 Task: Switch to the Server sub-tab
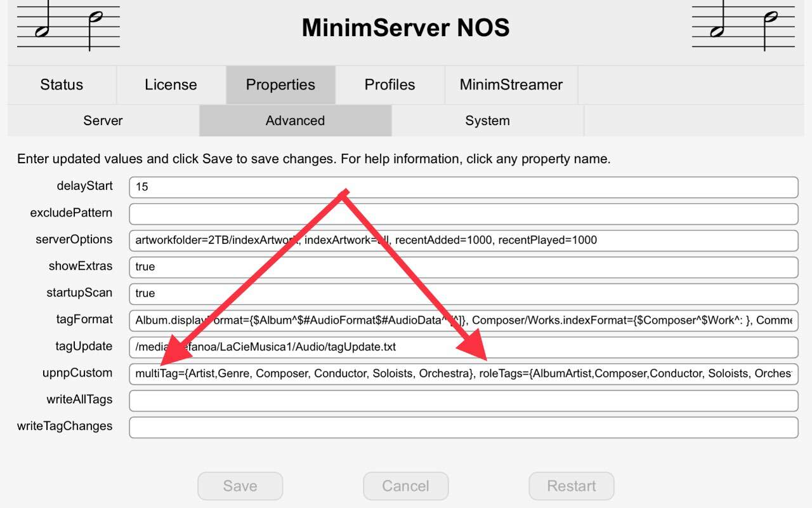coord(103,121)
